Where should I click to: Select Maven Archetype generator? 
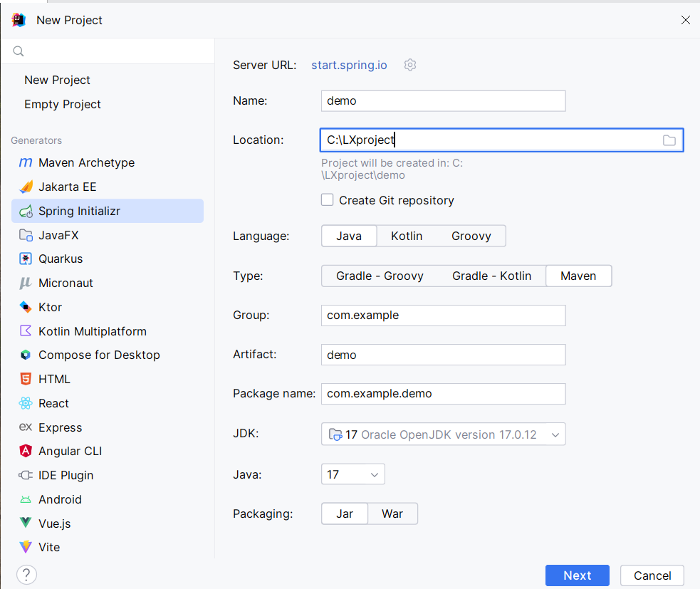coord(108,162)
